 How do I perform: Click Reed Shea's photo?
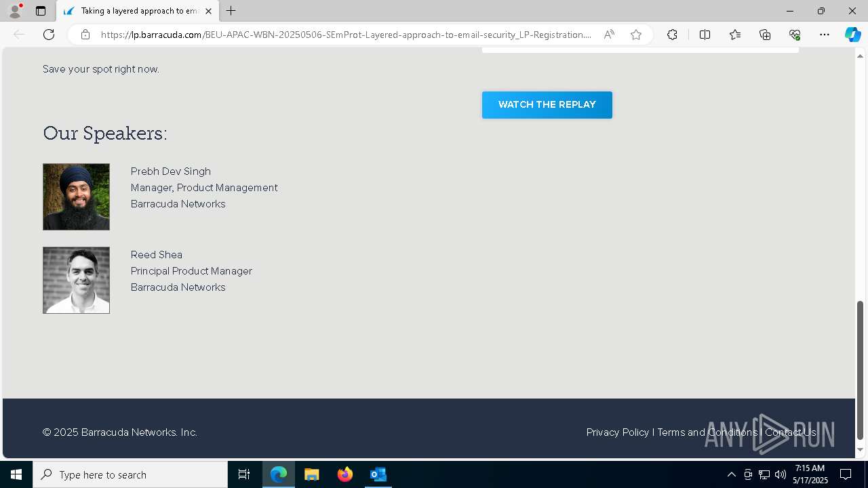[x=76, y=280]
